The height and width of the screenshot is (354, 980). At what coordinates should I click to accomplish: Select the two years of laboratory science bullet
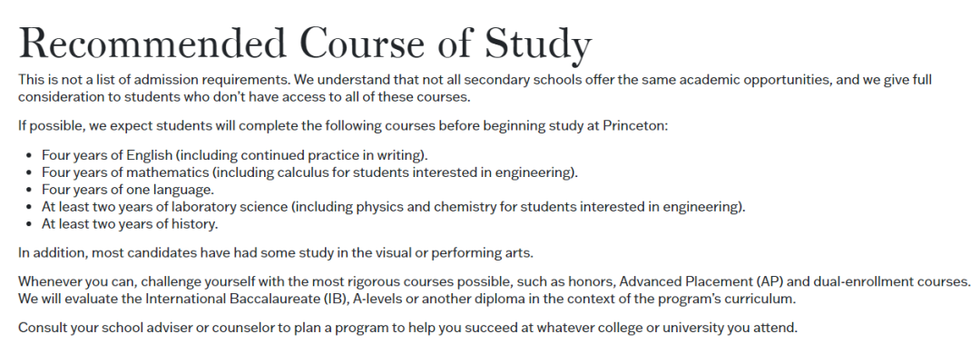coord(394,206)
